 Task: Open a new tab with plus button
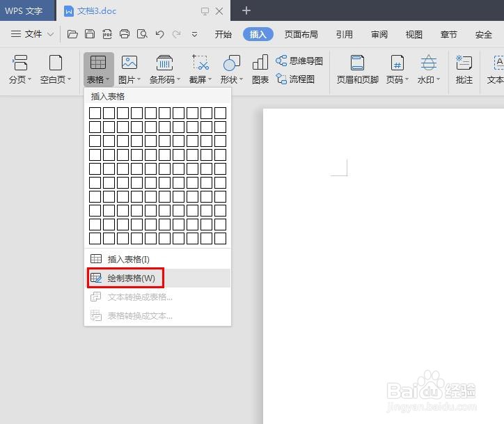click(246, 10)
